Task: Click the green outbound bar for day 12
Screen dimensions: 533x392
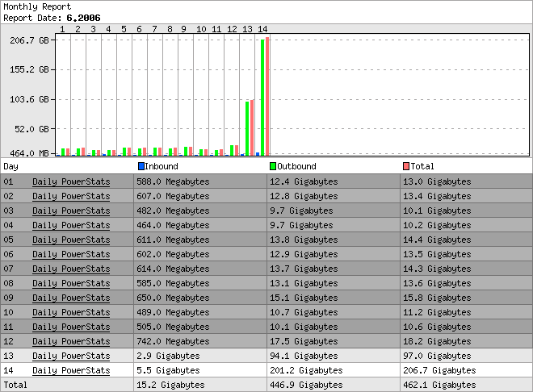Action: 232,151
